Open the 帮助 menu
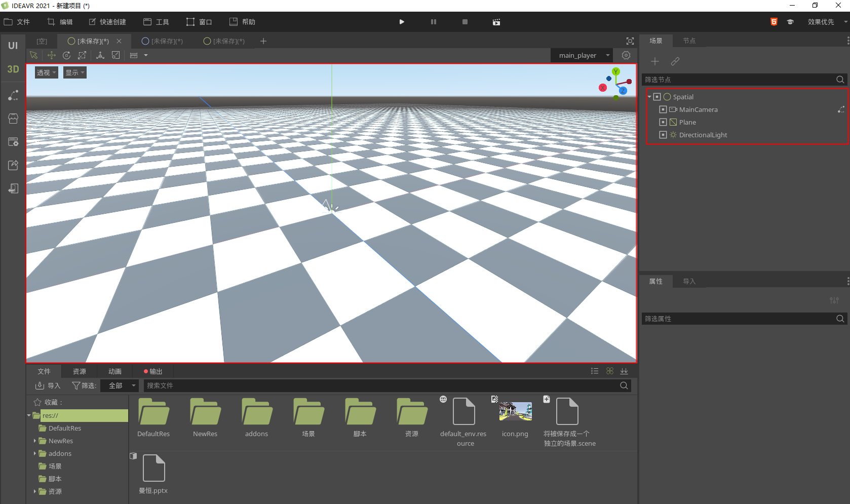 click(242, 22)
